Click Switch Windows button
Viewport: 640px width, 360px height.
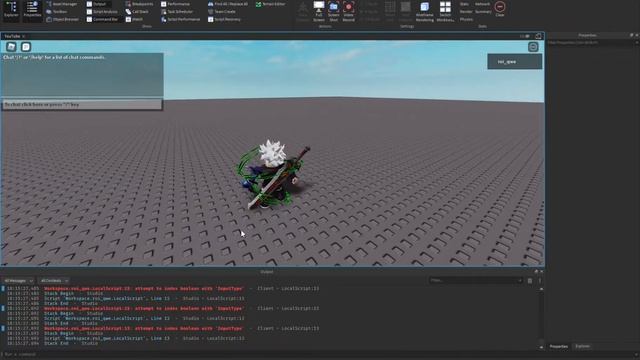445,11
